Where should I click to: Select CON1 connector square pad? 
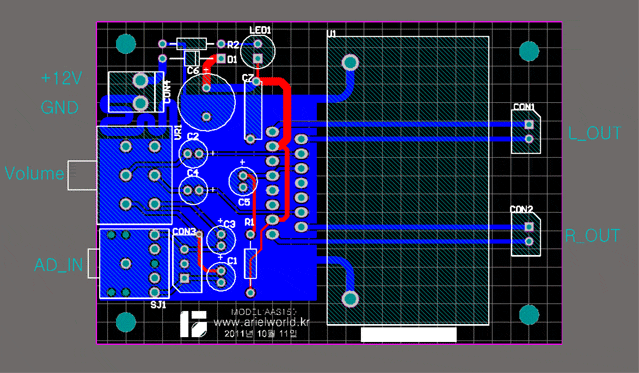click(529, 124)
